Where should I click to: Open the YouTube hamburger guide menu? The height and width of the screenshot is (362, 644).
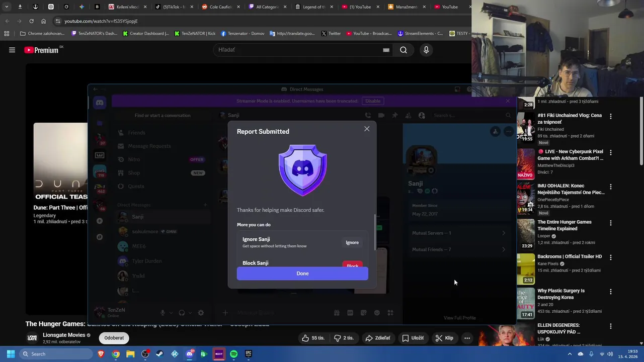(12, 50)
